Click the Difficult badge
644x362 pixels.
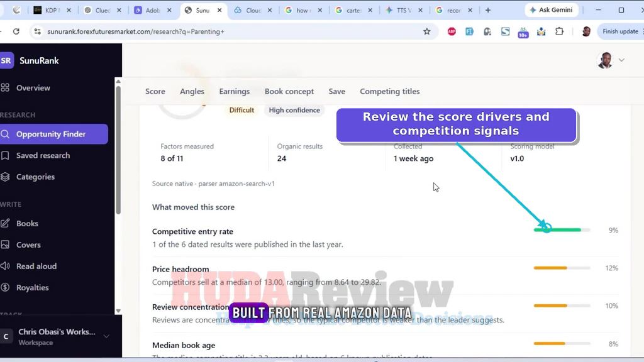coord(241,110)
